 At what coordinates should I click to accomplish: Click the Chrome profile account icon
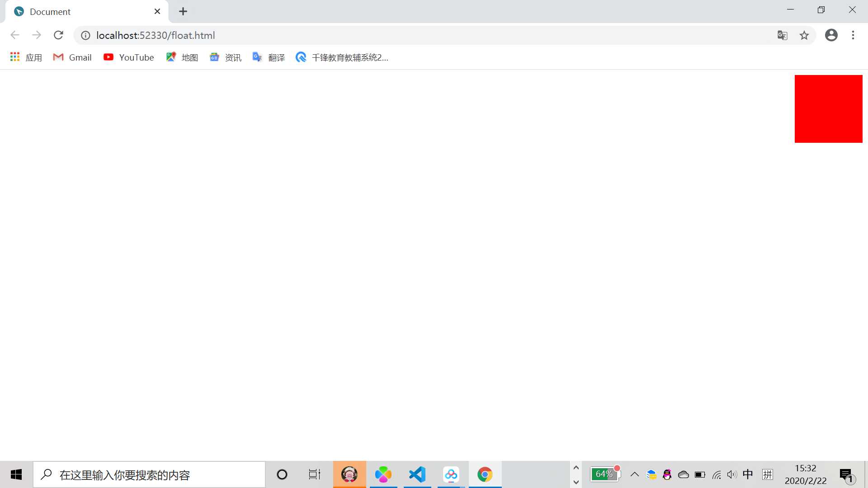[832, 34]
